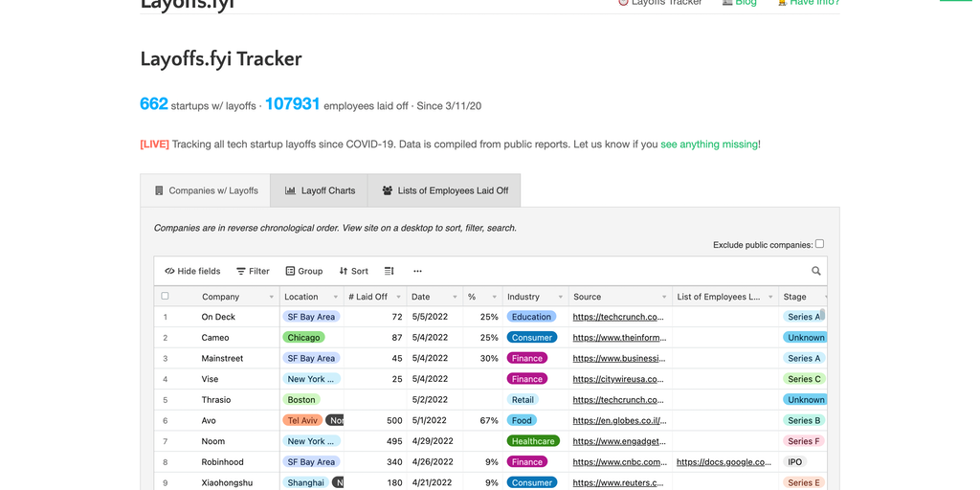Click the Chicago location tag
Screen dimensions: 980x490
click(x=303, y=338)
